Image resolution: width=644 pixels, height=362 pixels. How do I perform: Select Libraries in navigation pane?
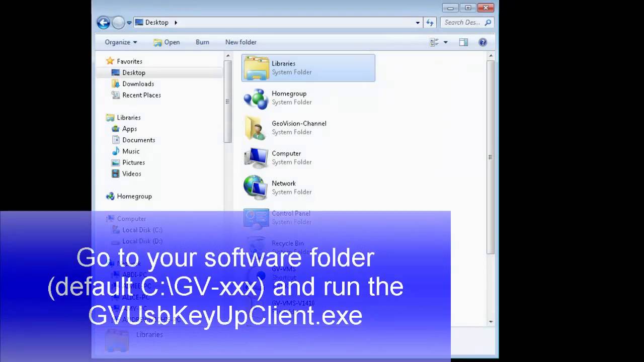(x=129, y=118)
